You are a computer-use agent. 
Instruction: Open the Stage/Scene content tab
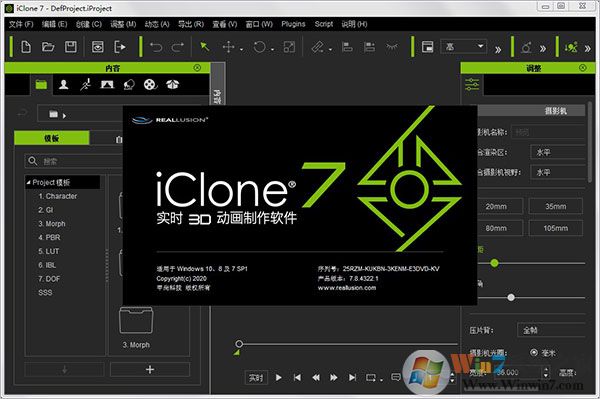107,85
